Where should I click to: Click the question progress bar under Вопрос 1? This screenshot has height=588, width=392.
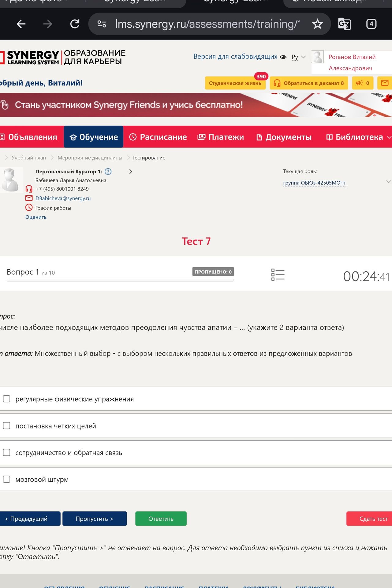pos(120,280)
